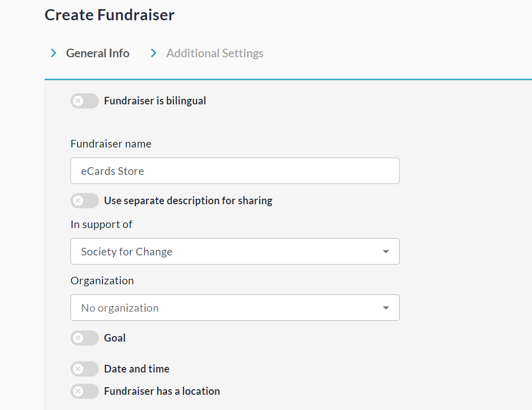This screenshot has height=410, width=532.
Task: Open the In support of dropdown
Action: 234,251
